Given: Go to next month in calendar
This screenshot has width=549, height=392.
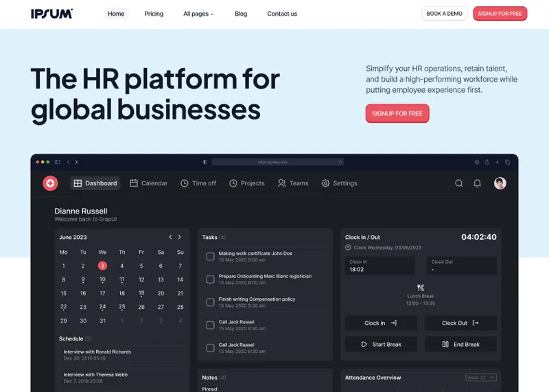Looking at the screenshot, I should pos(180,237).
